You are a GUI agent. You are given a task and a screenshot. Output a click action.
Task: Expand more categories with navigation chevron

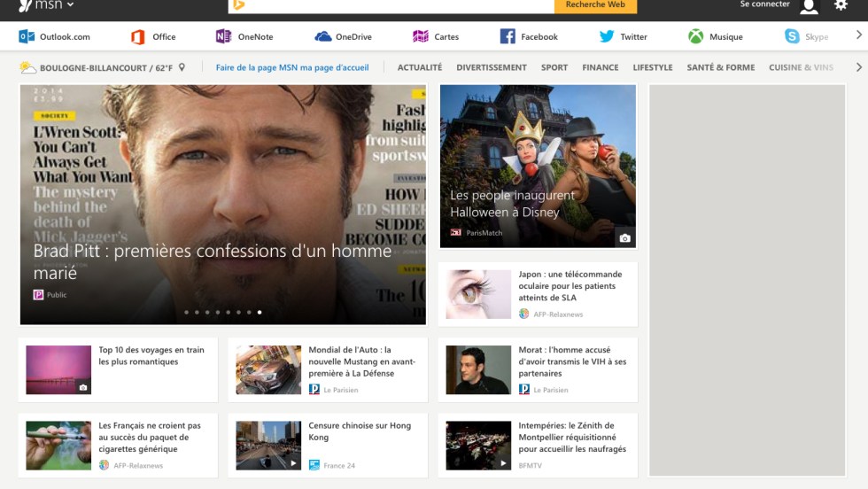pyautogui.click(x=858, y=67)
